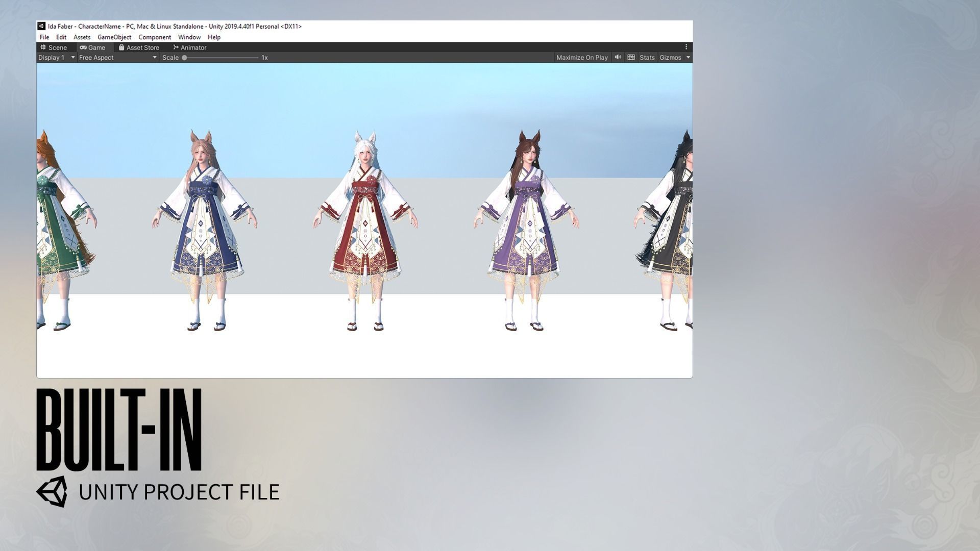Open the Component menu
980x551 pixels.
pyautogui.click(x=155, y=37)
